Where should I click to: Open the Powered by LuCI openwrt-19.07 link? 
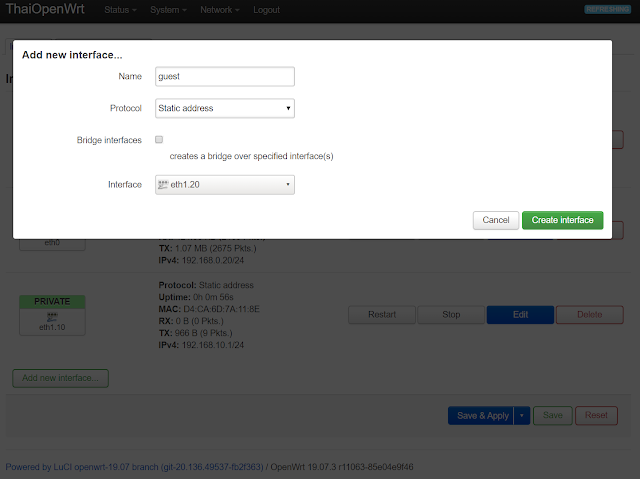(x=134, y=467)
